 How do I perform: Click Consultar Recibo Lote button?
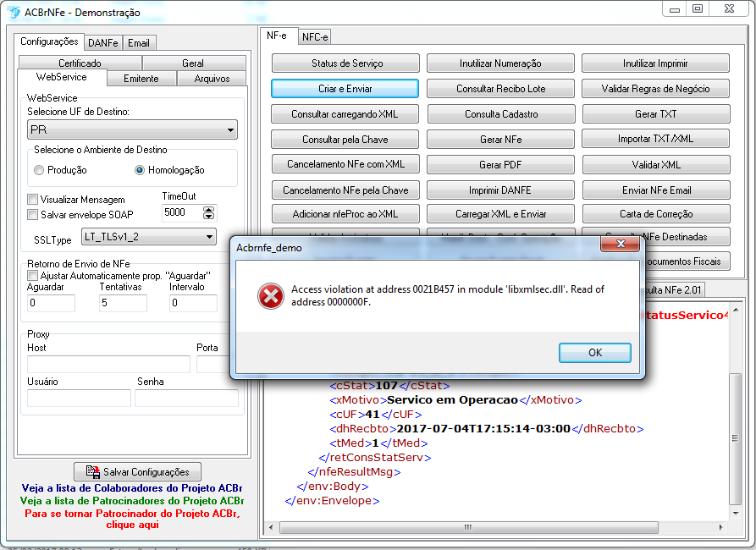[500, 89]
